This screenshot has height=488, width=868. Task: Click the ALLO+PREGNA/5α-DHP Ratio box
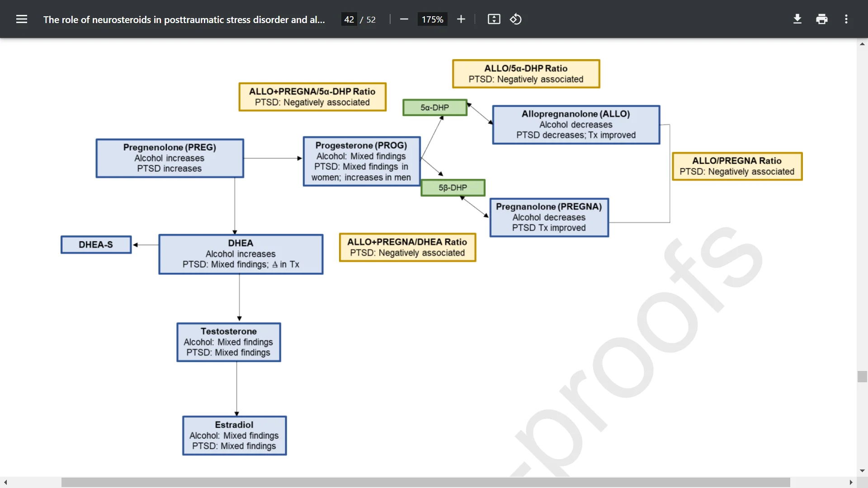point(312,97)
